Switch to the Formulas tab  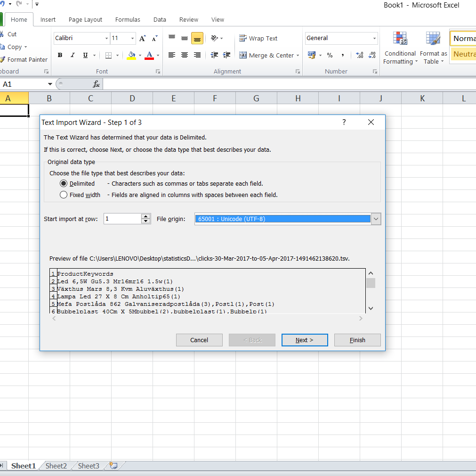click(x=128, y=19)
